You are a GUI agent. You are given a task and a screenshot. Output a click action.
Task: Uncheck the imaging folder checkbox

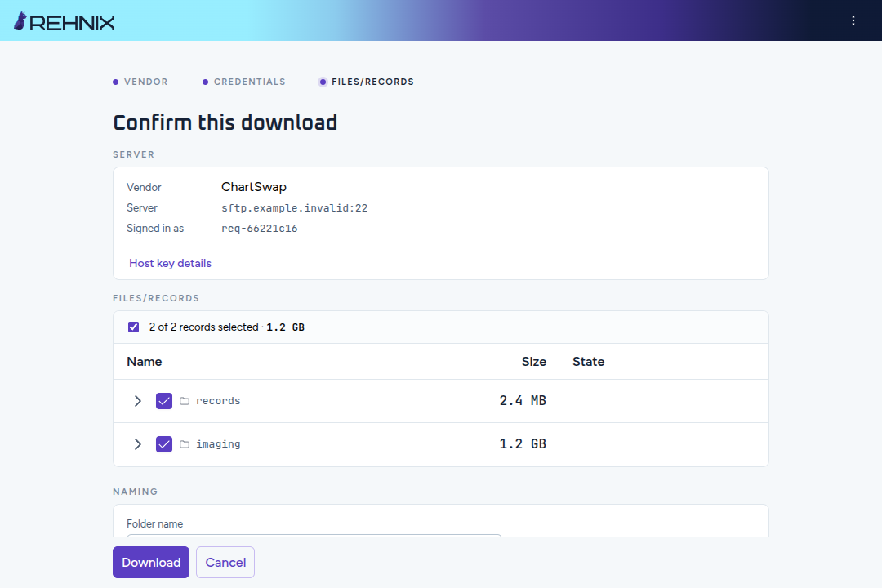[x=163, y=444]
